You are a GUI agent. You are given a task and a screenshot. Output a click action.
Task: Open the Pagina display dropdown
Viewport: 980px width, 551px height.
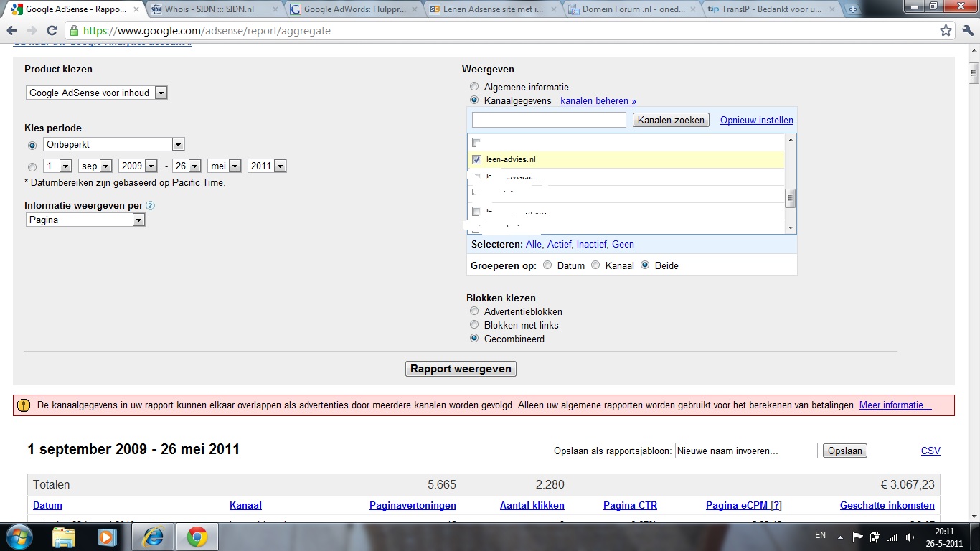pos(85,220)
